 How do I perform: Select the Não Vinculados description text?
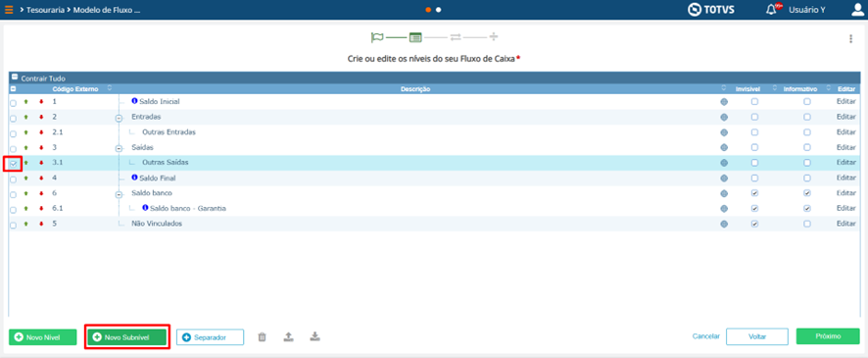(x=157, y=224)
